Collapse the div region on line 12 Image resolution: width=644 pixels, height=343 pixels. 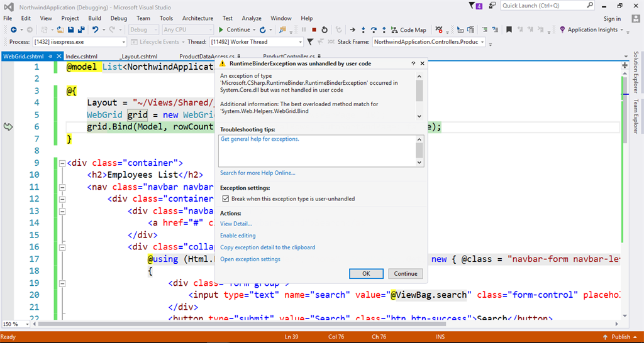coord(62,199)
